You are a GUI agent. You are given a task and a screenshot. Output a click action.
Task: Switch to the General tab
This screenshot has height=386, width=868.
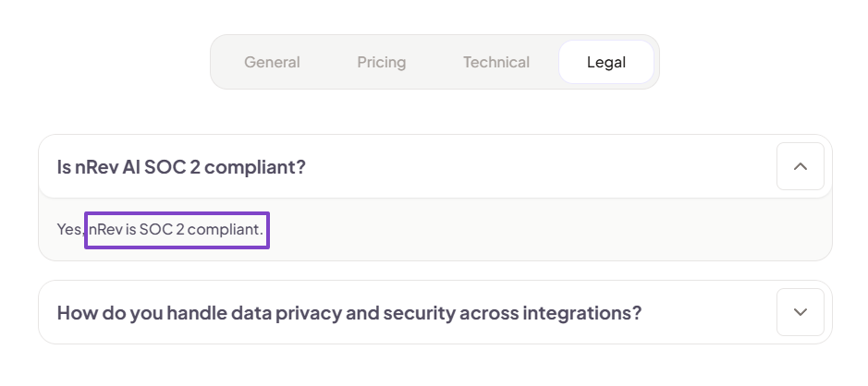[x=272, y=63]
